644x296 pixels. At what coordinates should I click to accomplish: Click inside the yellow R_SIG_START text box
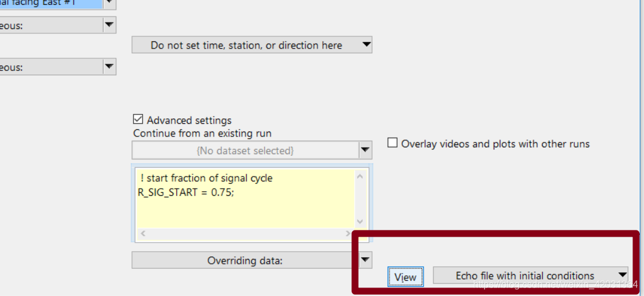coord(244,198)
